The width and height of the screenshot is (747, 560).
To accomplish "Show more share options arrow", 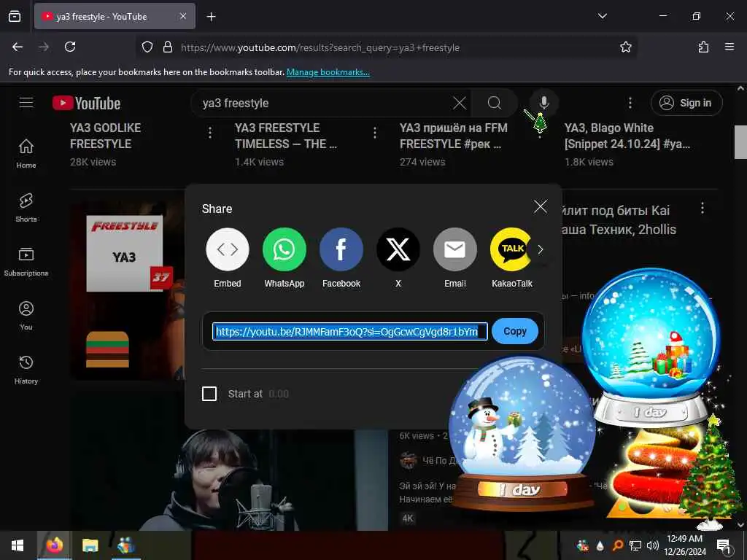I will [x=541, y=249].
